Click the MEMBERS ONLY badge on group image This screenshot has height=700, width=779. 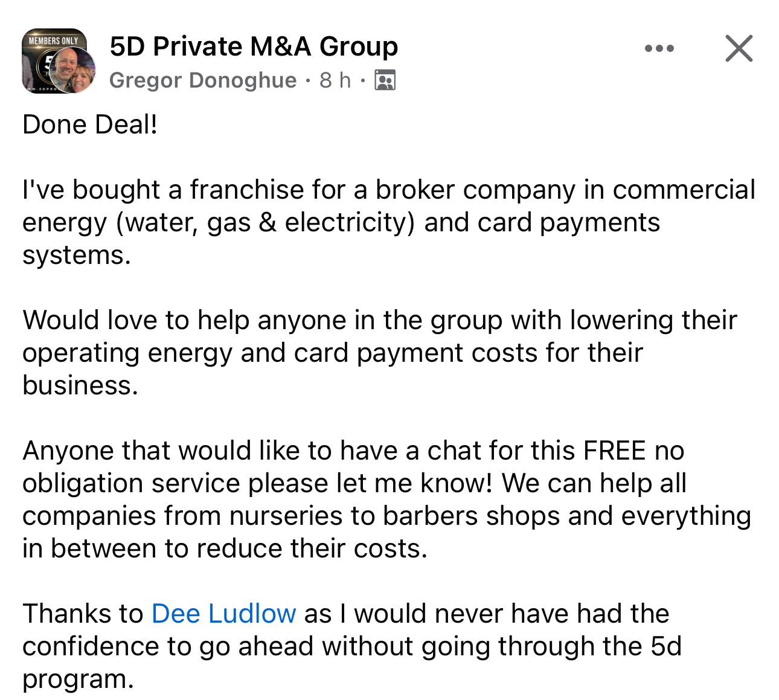54,40
